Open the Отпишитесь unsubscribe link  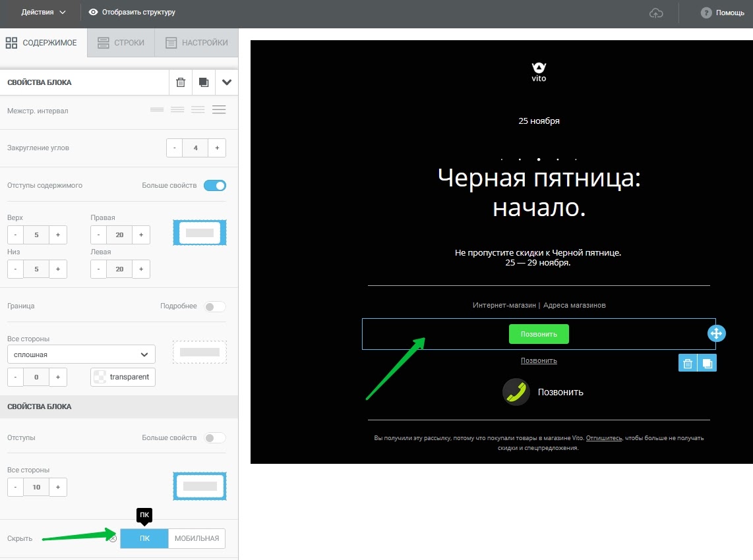[x=603, y=437]
